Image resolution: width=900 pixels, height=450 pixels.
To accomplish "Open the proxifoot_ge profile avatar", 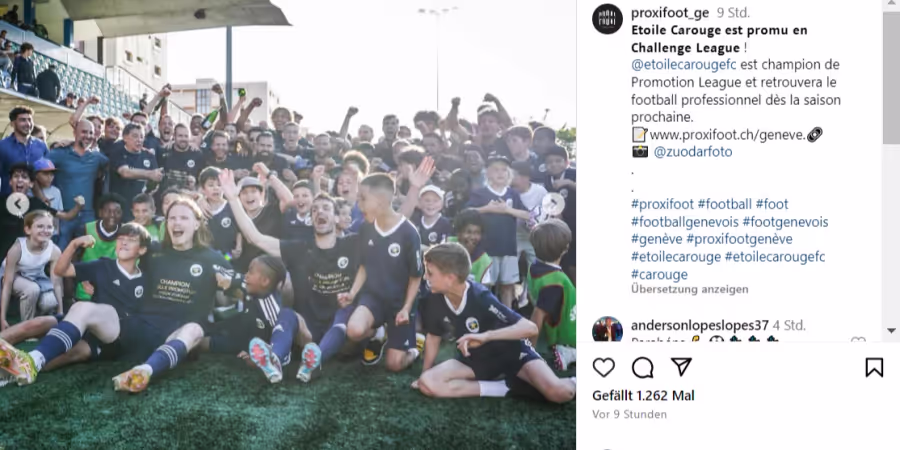I will click(x=607, y=19).
